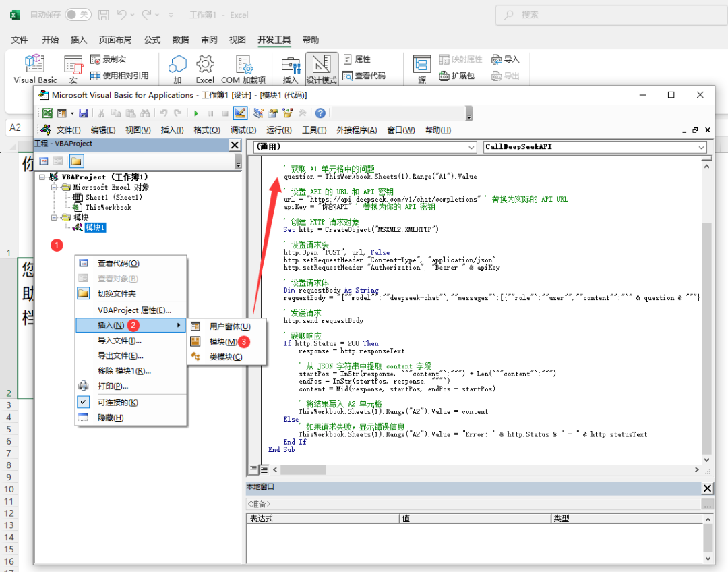Open Undo dropdown arrow in Excel title bar

tap(133, 15)
